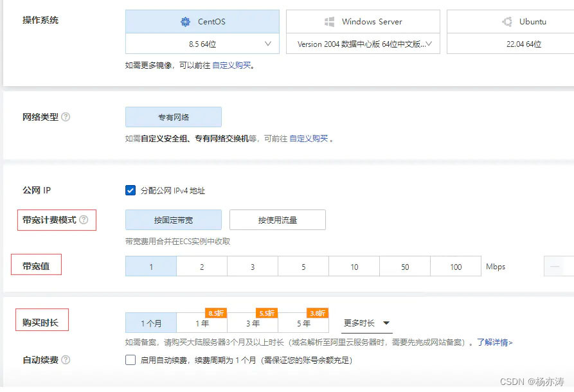Click the 3.8折 discount badge
This screenshot has width=574, height=392.
pyautogui.click(x=318, y=314)
